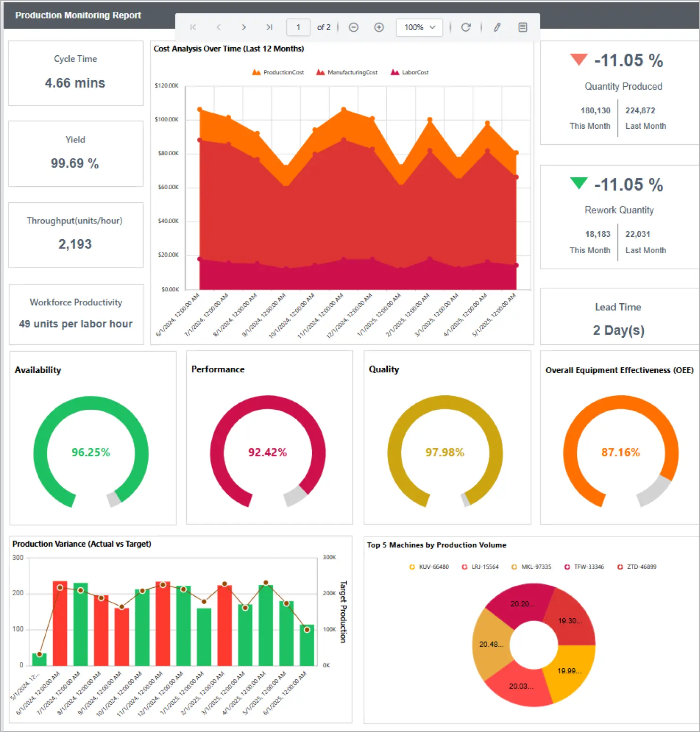Viewport: 700px width, 732px height.
Task: Go to the first page
Action: (193, 27)
